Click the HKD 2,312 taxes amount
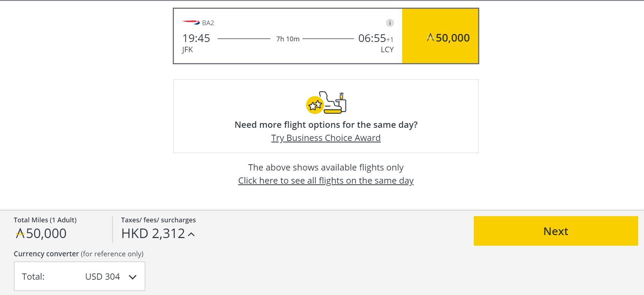 coord(153,234)
